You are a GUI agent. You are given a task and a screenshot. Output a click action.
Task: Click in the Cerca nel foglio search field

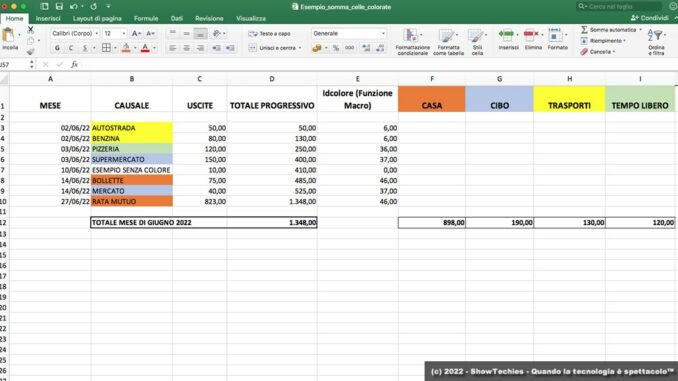coord(619,6)
